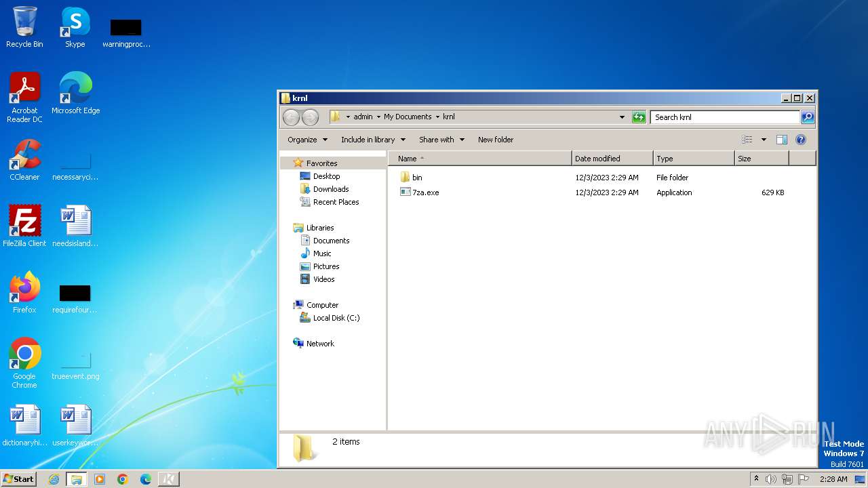Image resolution: width=868 pixels, height=488 pixels.
Task: Open the CCleaner shortcut
Action: click(x=24, y=160)
